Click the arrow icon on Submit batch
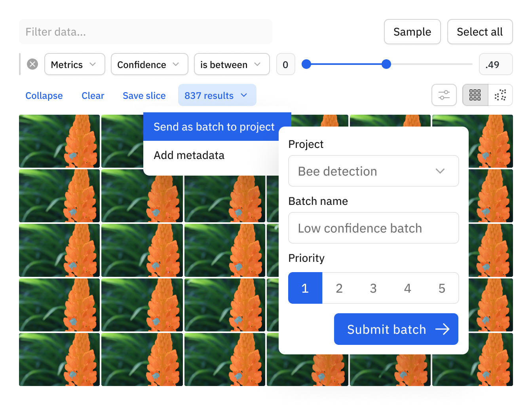This screenshot has width=532, height=405. click(443, 329)
